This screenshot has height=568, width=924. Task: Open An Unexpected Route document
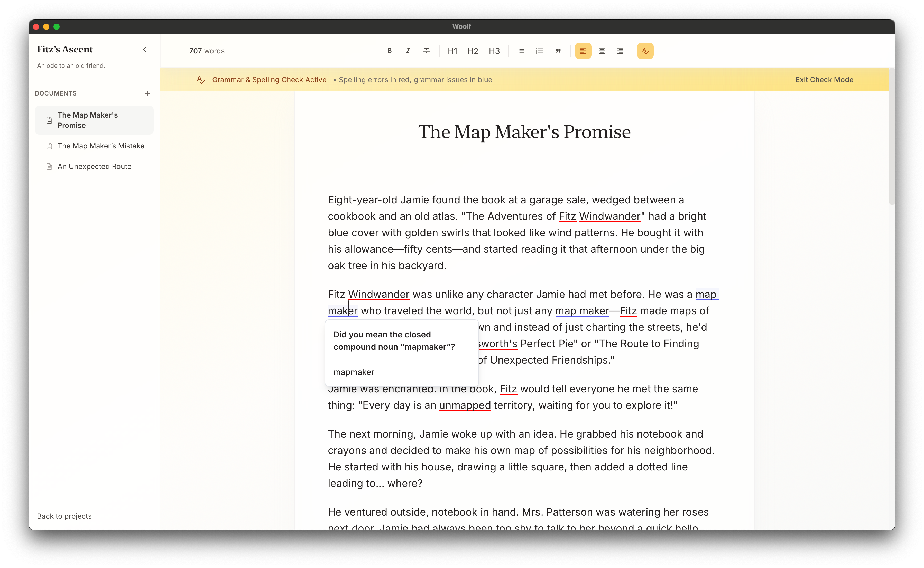point(94,166)
